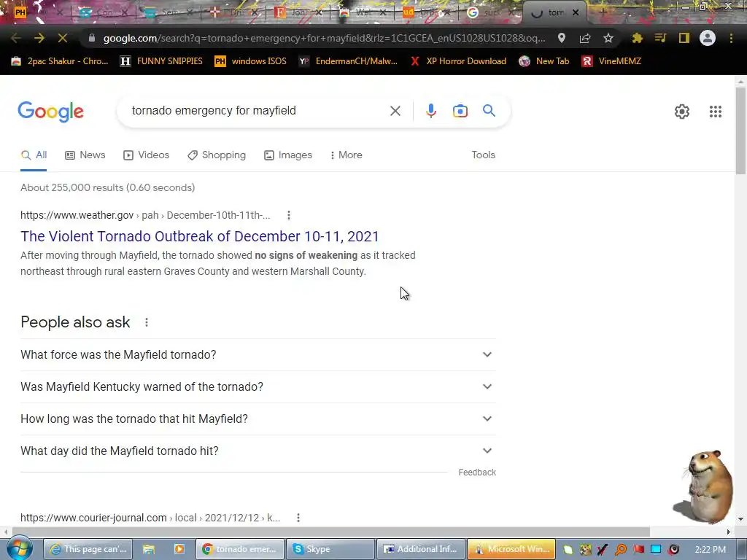Go forward one page
This screenshot has width=747, height=560.
point(39,38)
